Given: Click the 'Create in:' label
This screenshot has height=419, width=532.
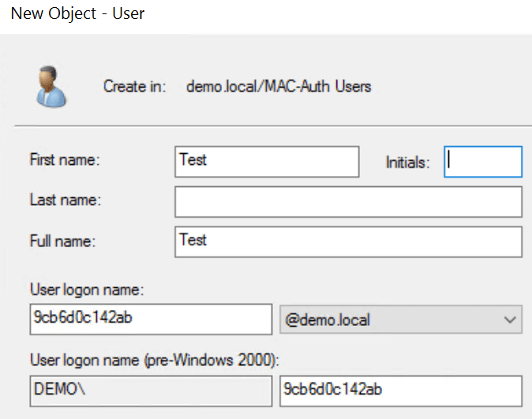Looking at the screenshot, I should (135, 86).
